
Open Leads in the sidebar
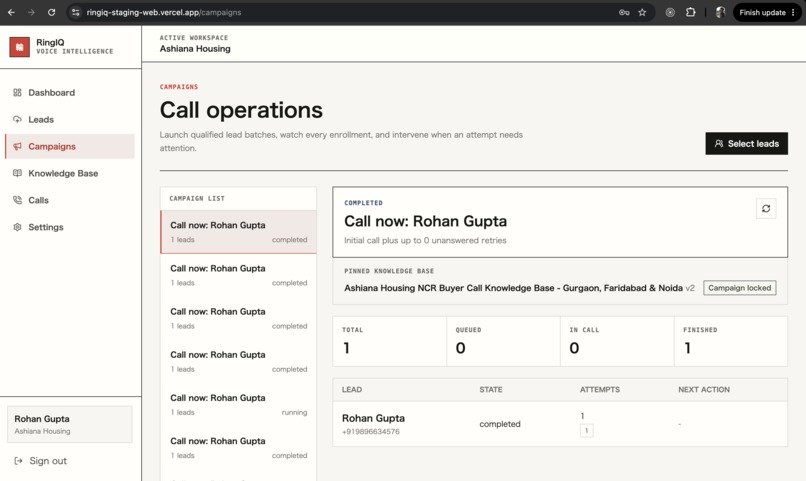[70, 119]
